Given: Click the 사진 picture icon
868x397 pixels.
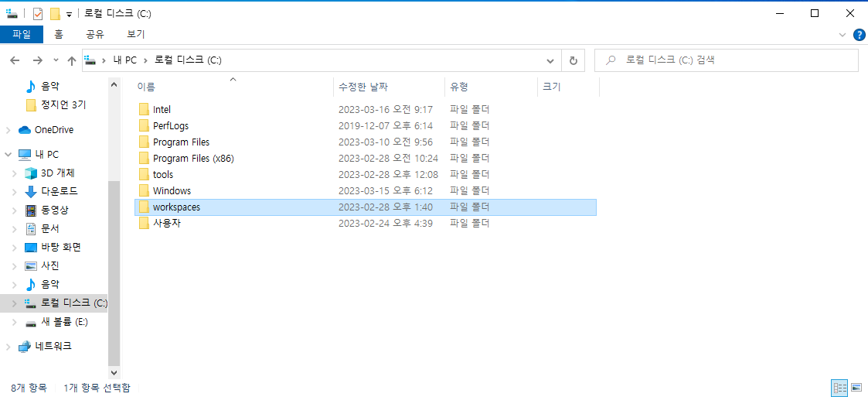Looking at the screenshot, I should (x=31, y=265).
